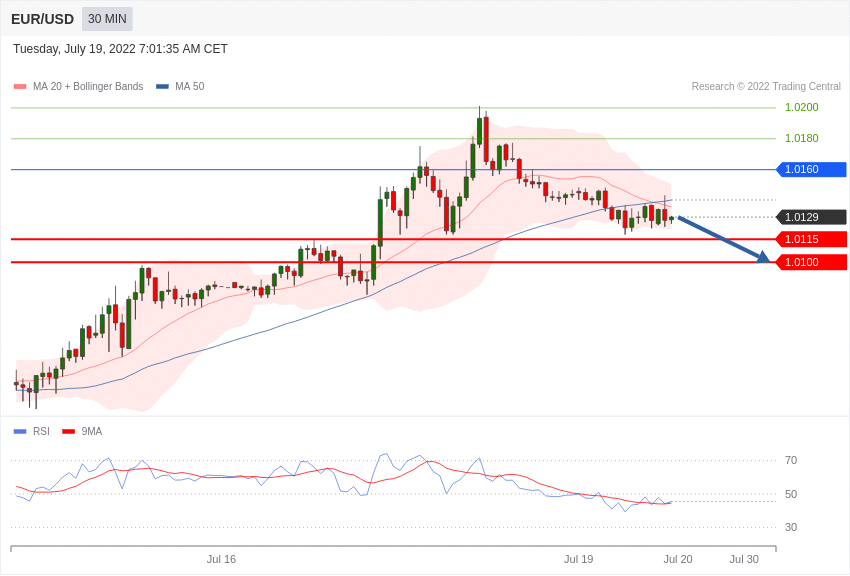The height and width of the screenshot is (576, 850).
Task: Click the red 1.0100 support price tag
Action: coord(812,262)
